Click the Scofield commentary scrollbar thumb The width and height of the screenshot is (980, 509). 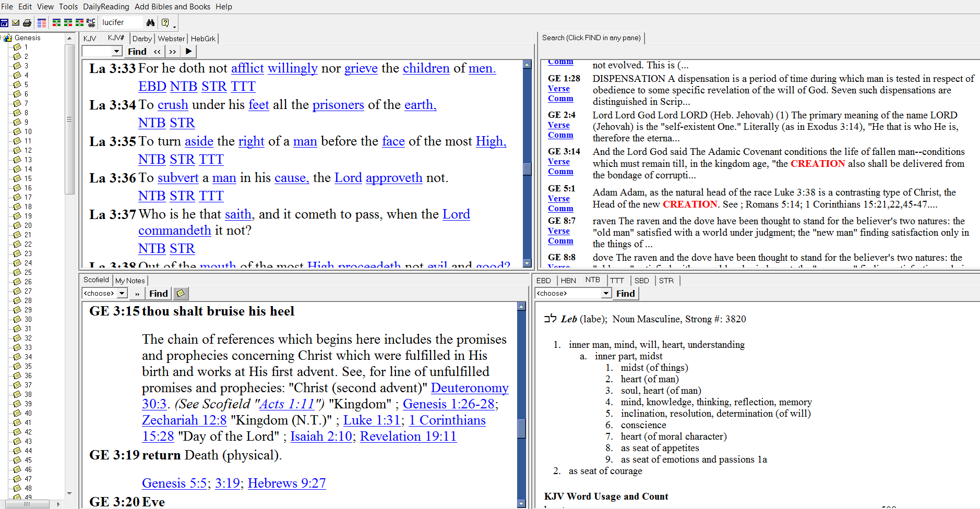(521, 429)
